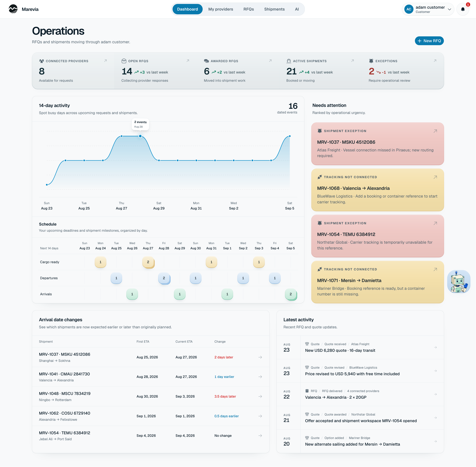Open the robot assistant chat widget

point(459,281)
